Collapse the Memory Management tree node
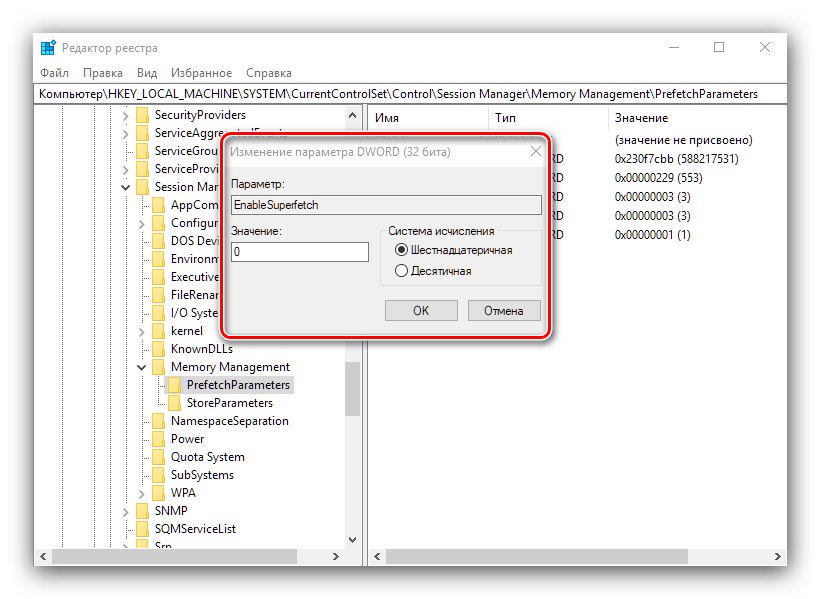 [141, 367]
